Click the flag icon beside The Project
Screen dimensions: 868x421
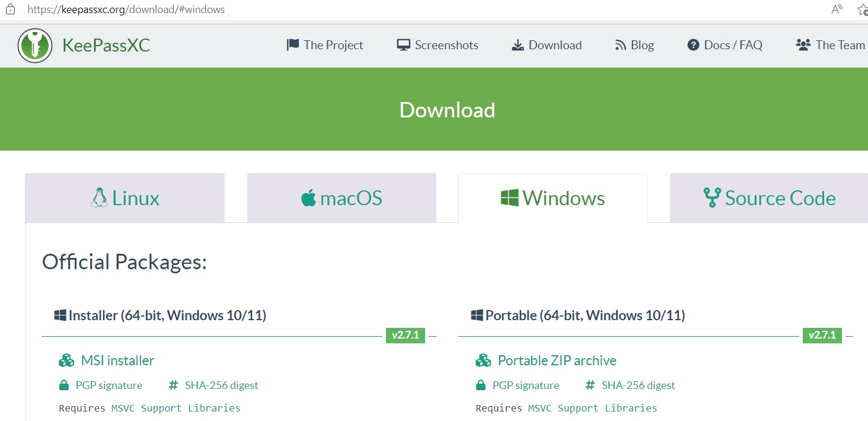click(293, 45)
